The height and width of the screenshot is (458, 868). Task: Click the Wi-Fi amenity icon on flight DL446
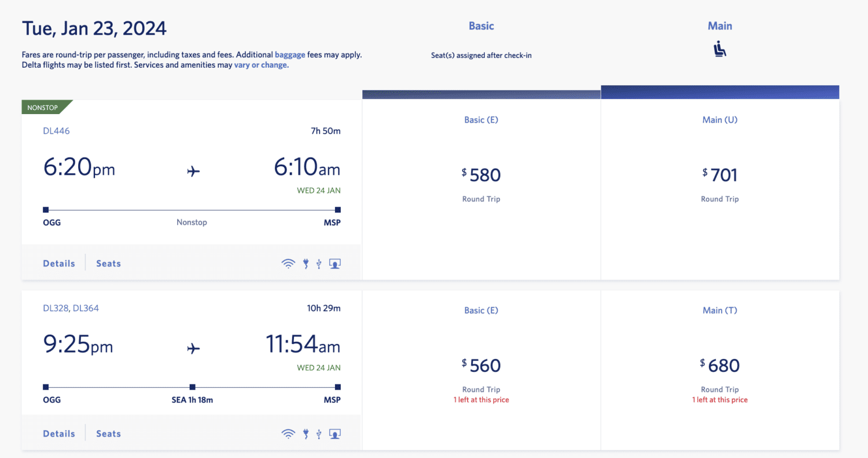[x=288, y=263]
